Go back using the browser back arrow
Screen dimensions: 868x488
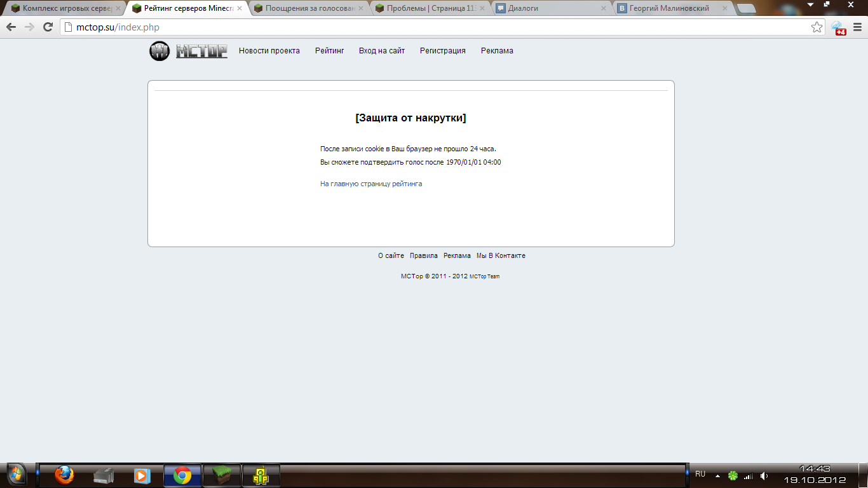(11, 27)
